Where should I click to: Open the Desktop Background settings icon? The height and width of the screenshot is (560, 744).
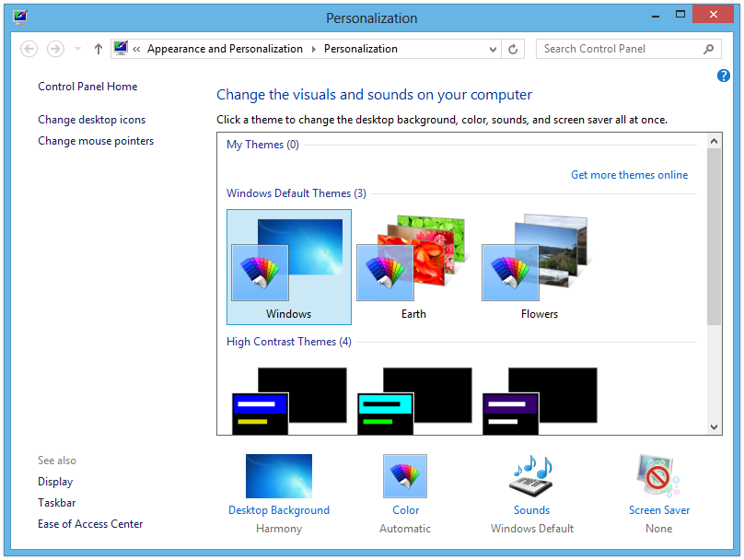(278, 476)
